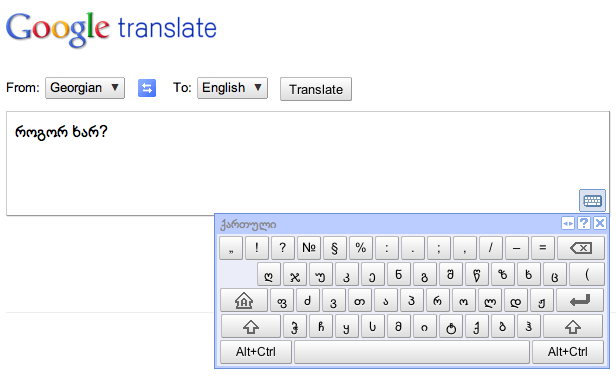Toggle the left Alt+Ctrl key
Viewport: 616px width, 384px height.
click(x=256, y=352)
